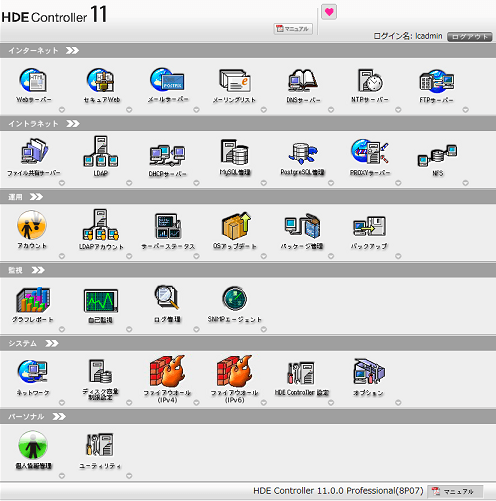
Task: Click the HDE Controller 11.0.0 Professional version text
Action: [338, 491]
